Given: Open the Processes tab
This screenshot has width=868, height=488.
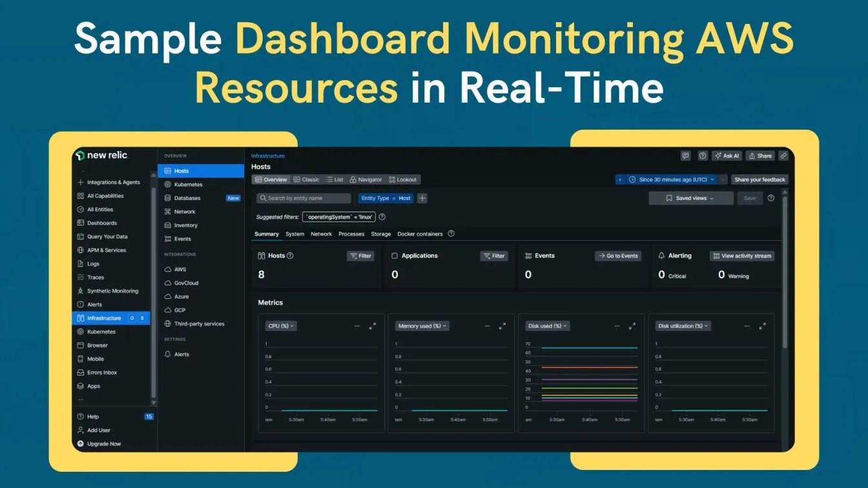Looking at the screenshot, I should [351, 234].
